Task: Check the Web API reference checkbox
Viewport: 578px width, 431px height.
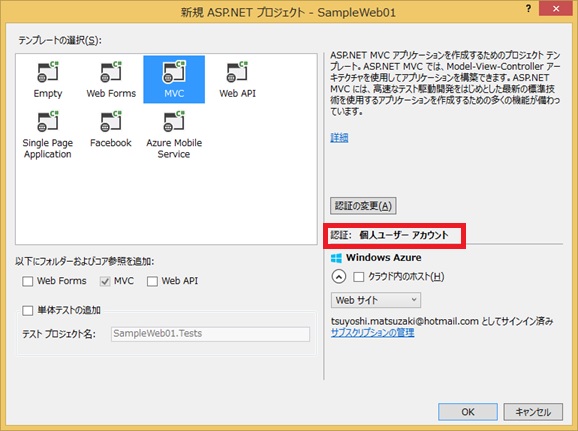Action: (152, 281)
